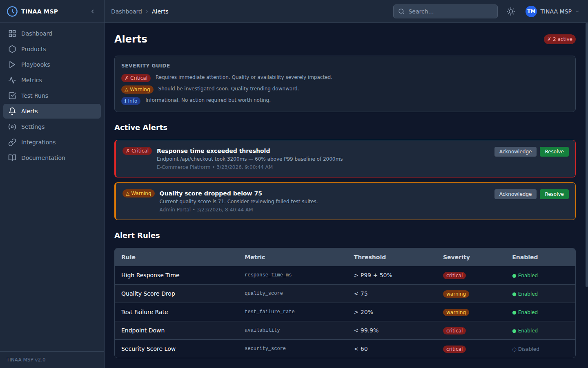Click the Critical tag on response time alert
This screenshot has height=368, width=588.
pos(137,151)
